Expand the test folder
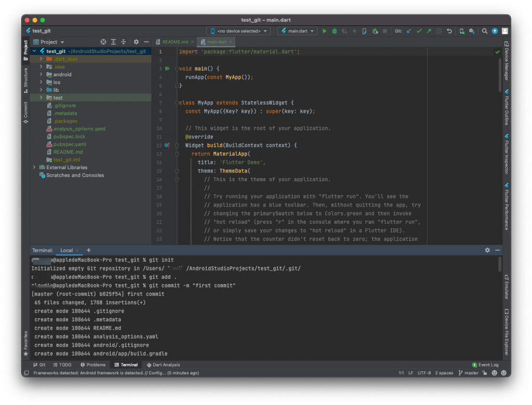 coord(41,98)
